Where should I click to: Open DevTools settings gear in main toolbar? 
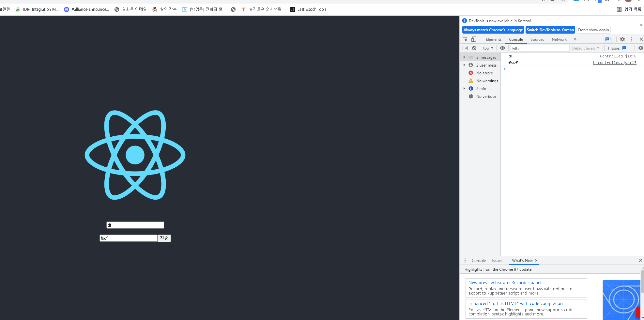[622, 39]
